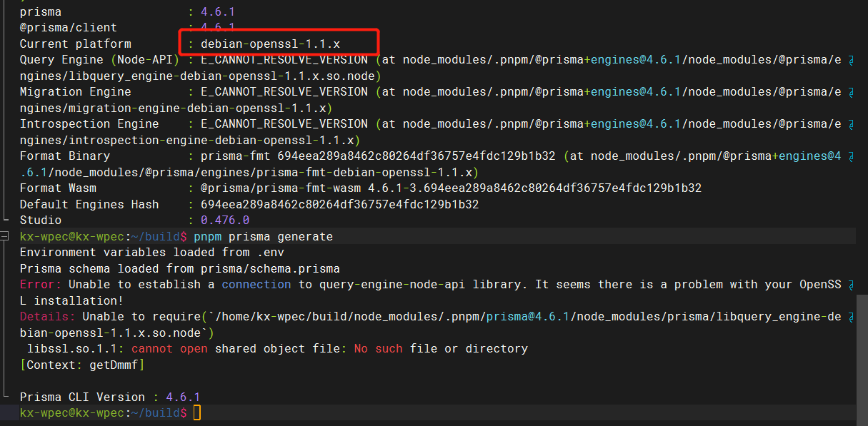Click the '@prisma/client' label
Image resolution: width=868 pixels, height=426 pixels.
(69, 28)
